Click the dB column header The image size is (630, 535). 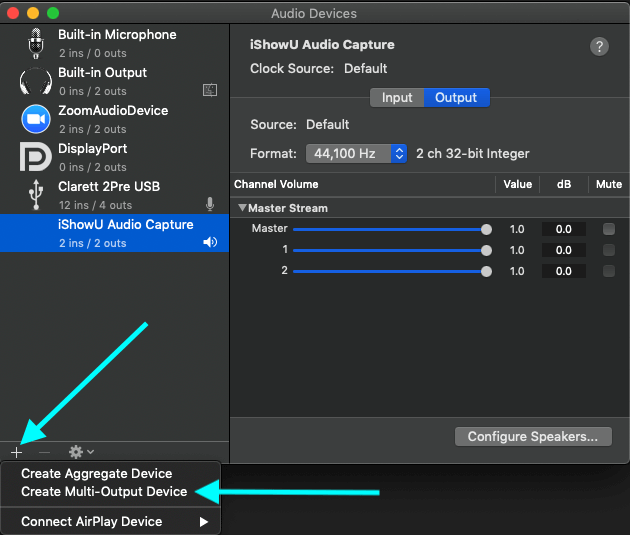pos(564,184)
